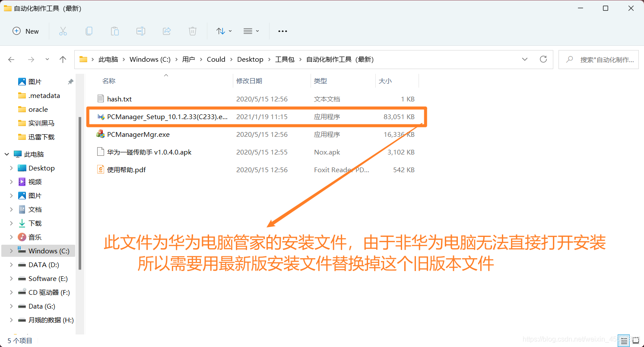The width and height of the screenshot is (644, 347).
Task: Collapse the 此电脑 tree node
Action: click(x=7, y=154)
